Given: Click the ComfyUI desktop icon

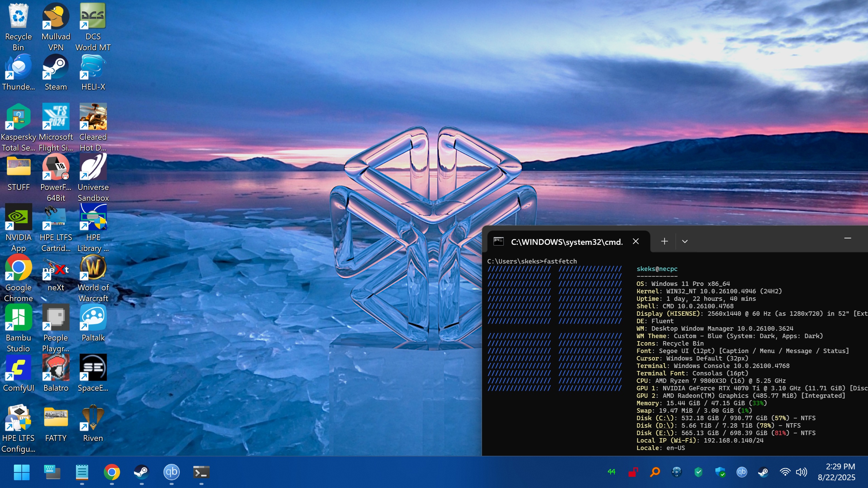Looking at the screenshot, I should 18,368.
